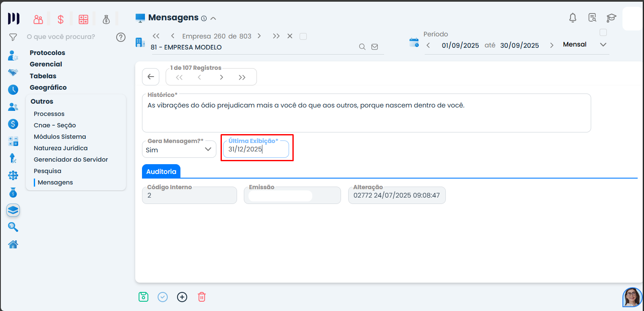Open the assistant avatar in bottom corner

click(x=632, y=297)
